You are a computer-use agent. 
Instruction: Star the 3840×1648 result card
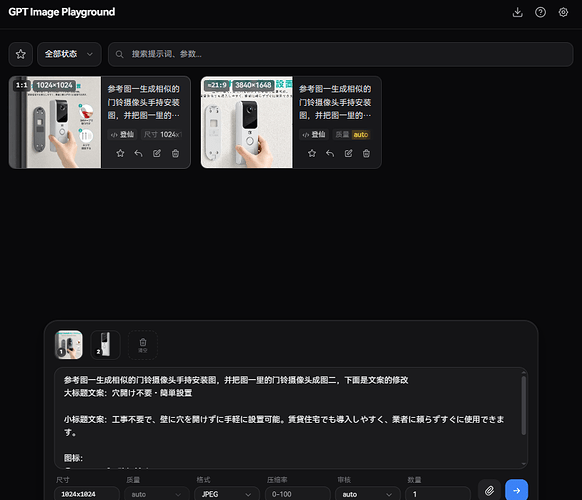312,153
